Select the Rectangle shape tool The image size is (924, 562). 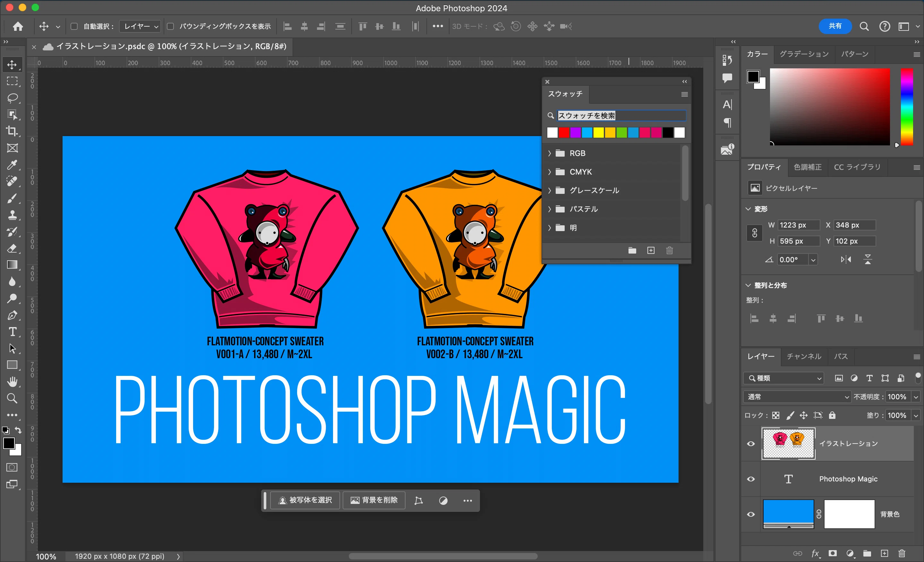pos(13,365)
